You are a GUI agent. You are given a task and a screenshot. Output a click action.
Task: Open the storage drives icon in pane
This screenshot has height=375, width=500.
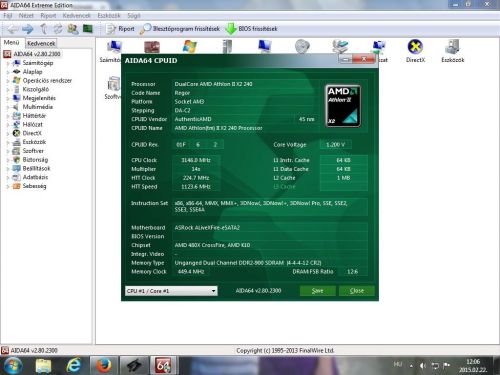340,46
